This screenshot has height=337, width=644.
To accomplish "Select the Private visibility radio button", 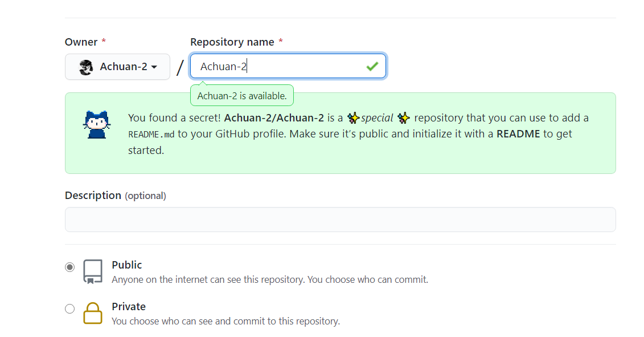I will (x=69, y=308).
